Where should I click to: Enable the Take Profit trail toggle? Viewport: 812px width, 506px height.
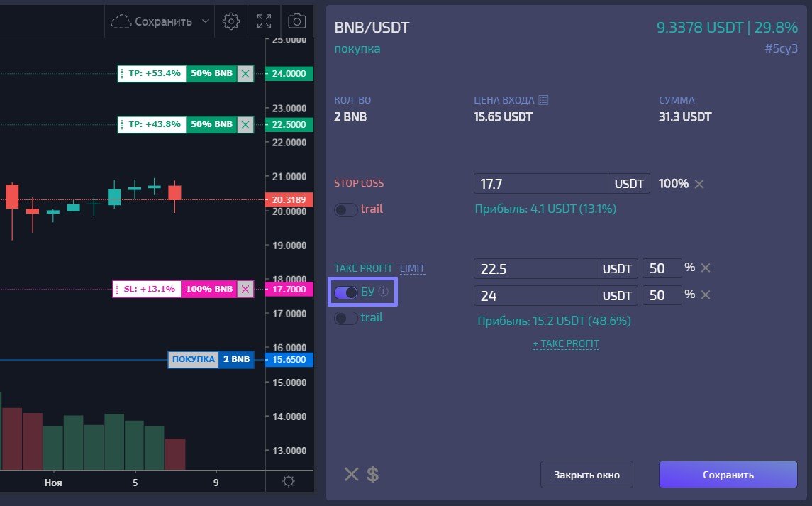pyautogui.click(x=346, y=319)
